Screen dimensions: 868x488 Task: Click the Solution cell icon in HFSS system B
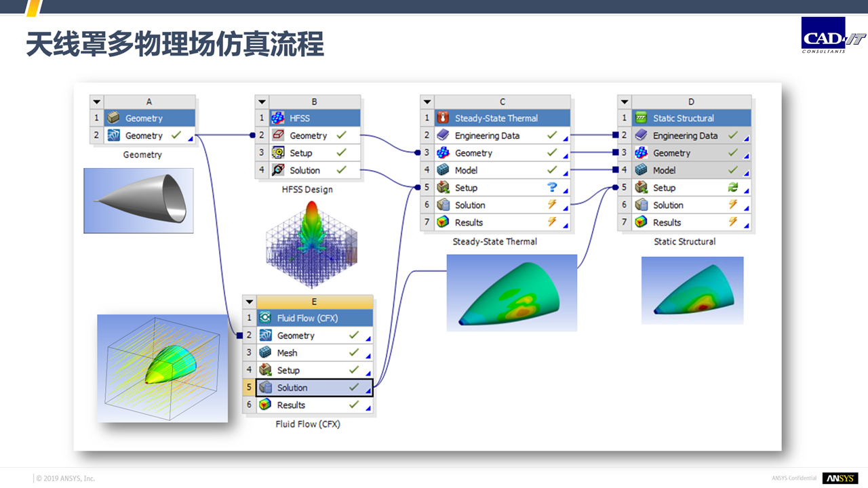[x=277, y=170]
